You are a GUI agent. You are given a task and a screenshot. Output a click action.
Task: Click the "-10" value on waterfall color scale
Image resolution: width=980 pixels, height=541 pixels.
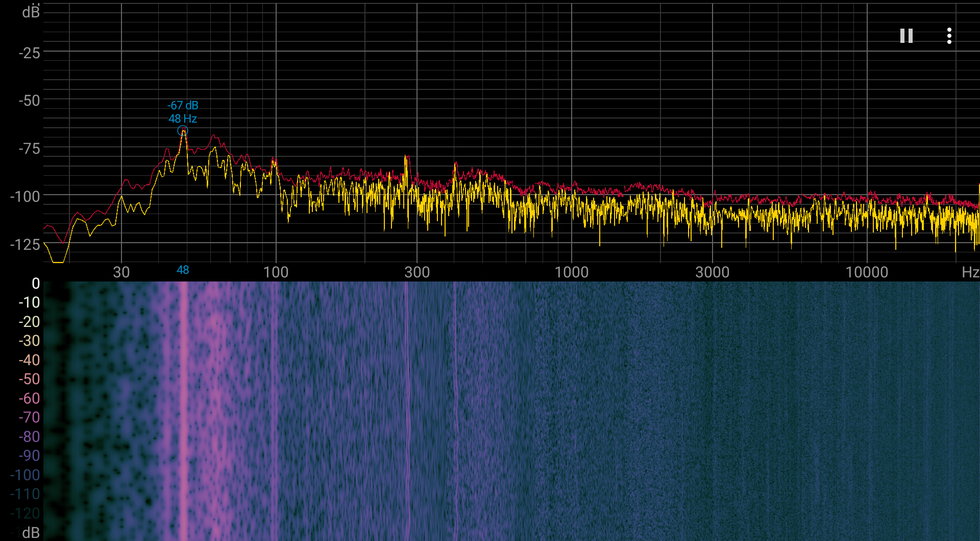point(29,302)
